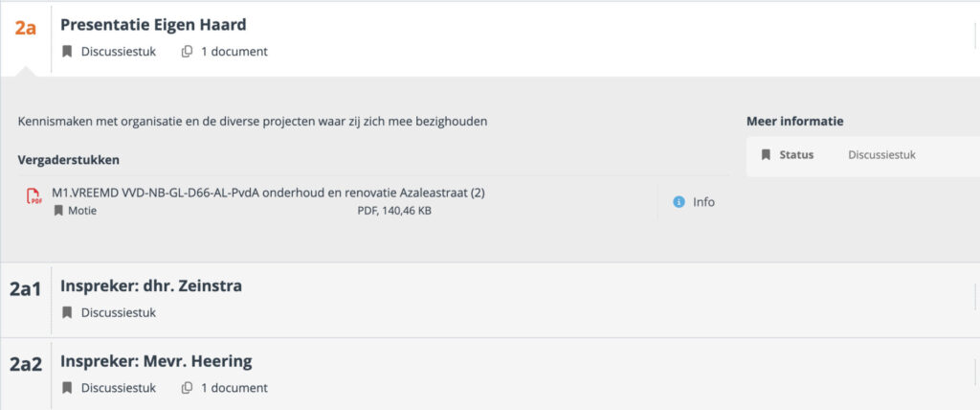Open the M1.VREEMD Azaleastraat motie PDF
This screenshot has width=980, height=410.
pyautogui.click(x=268, y=193)
